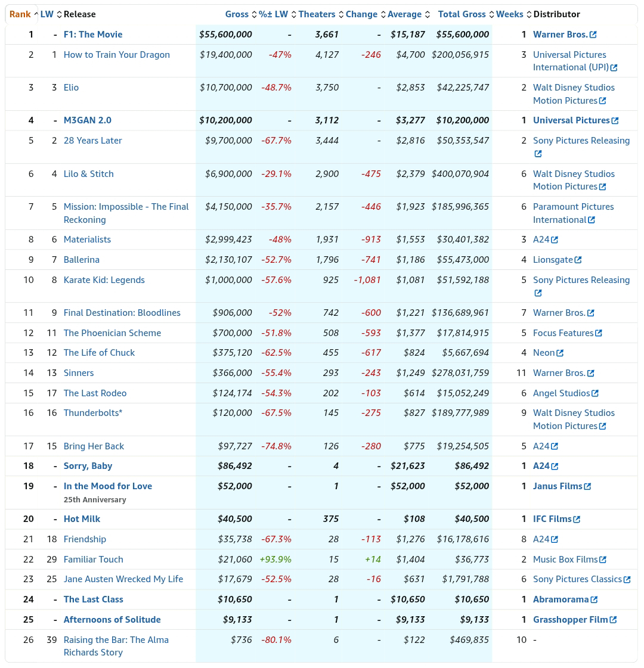Open the Sinners release link
This screenshot has height=668, width=644.
click(x=79, y=373)
